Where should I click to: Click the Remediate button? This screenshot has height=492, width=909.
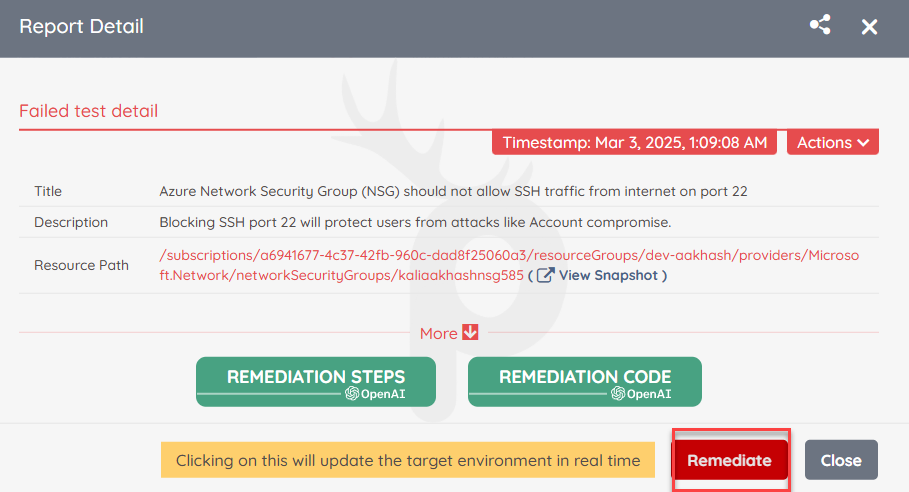729,460
